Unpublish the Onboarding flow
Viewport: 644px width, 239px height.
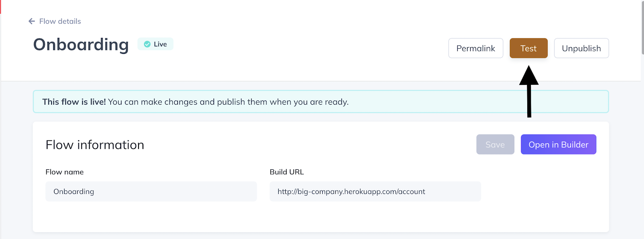tap(581, 48)
